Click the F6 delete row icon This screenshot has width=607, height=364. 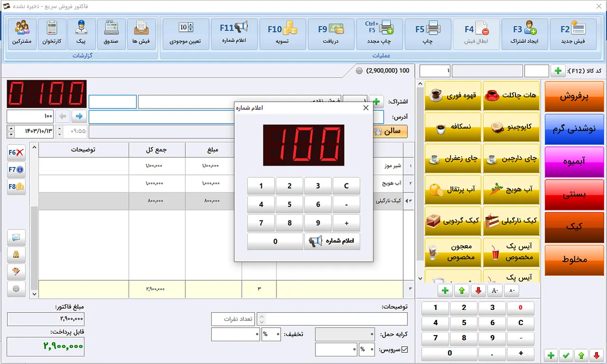click(16, 153)
